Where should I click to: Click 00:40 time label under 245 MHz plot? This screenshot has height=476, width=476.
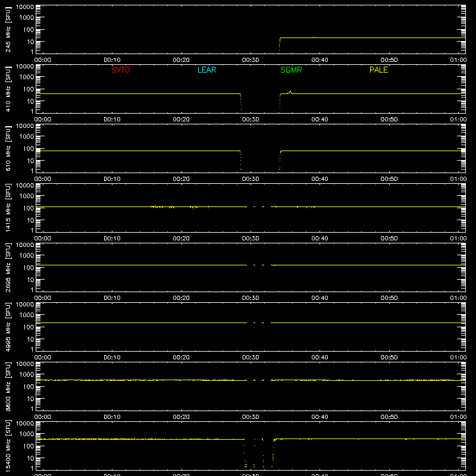coord(320,60)
